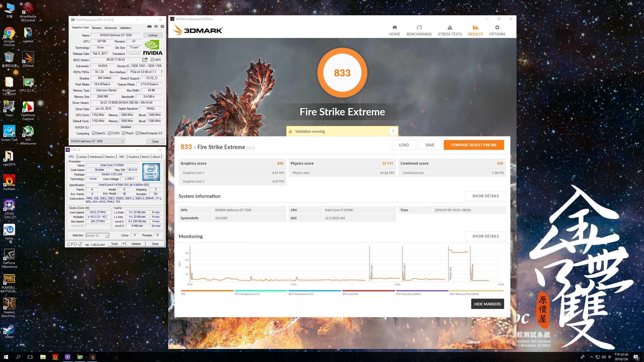Open the FastStone Capture desktop icon

point(28,111)
